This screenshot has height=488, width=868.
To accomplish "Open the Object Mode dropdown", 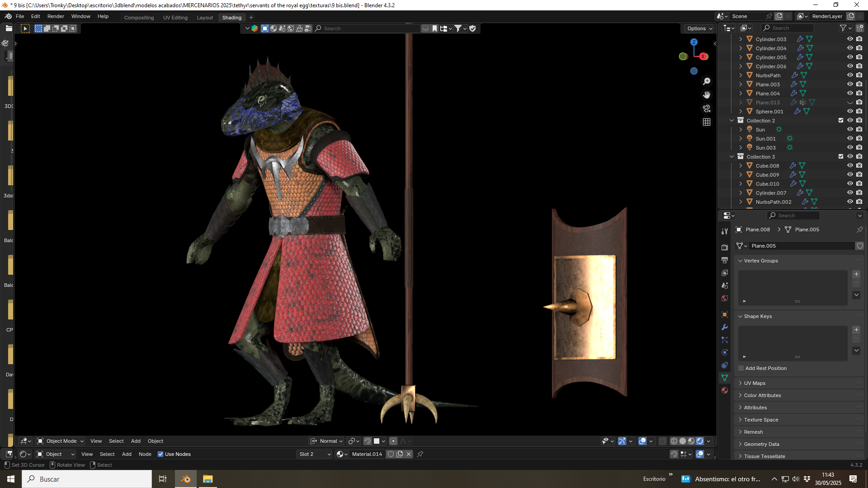I will tap(60, 441).
